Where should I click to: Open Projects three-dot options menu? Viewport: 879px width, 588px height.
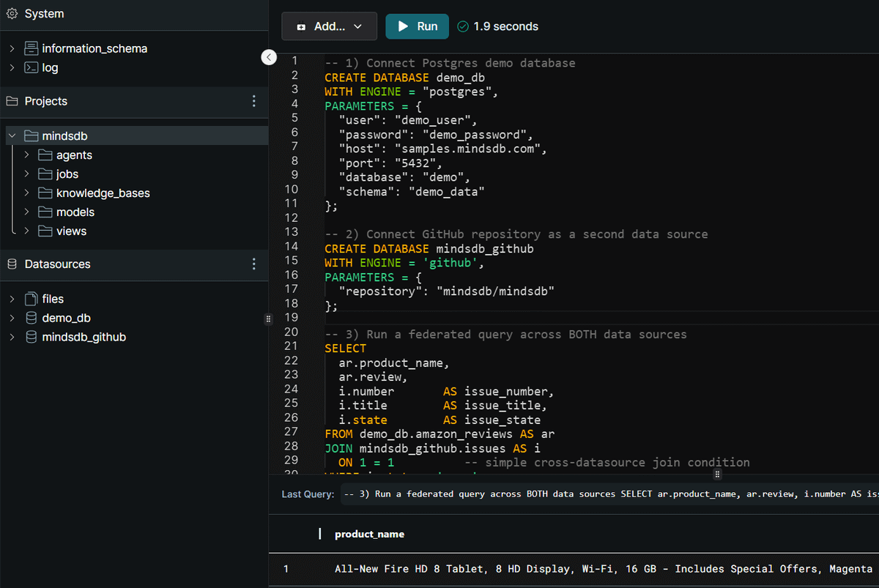tap(254, 101)
